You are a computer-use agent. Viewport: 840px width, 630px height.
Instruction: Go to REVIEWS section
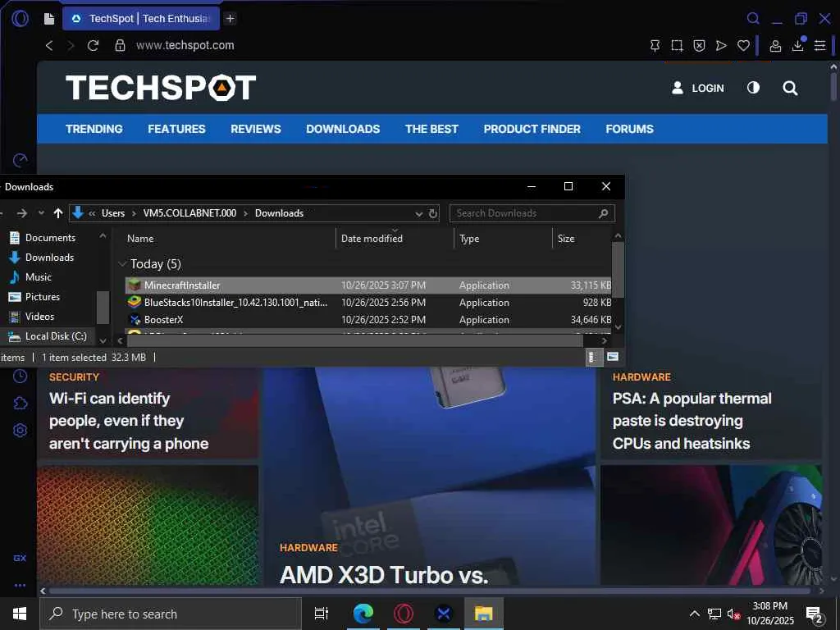pyautogui.click(x=256, y=129)
